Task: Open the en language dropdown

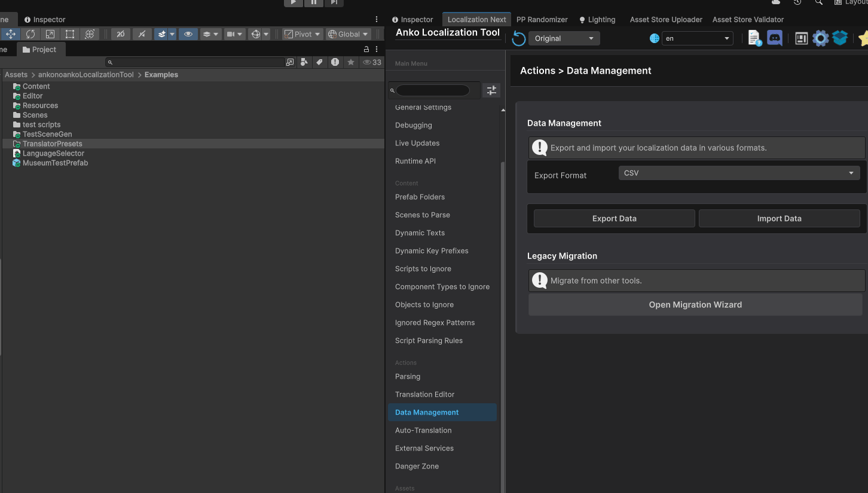Action: [697, 38]
